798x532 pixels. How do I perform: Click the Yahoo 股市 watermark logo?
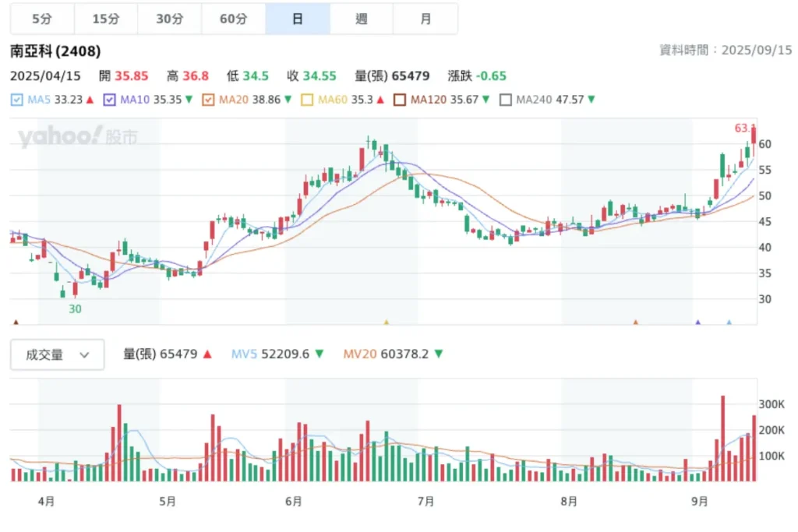78,138
